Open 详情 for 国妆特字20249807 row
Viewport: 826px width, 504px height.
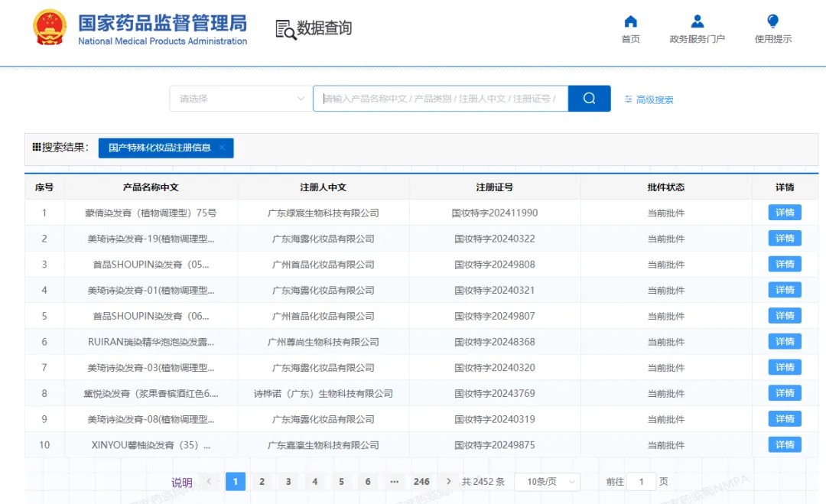tap(785, 315)
